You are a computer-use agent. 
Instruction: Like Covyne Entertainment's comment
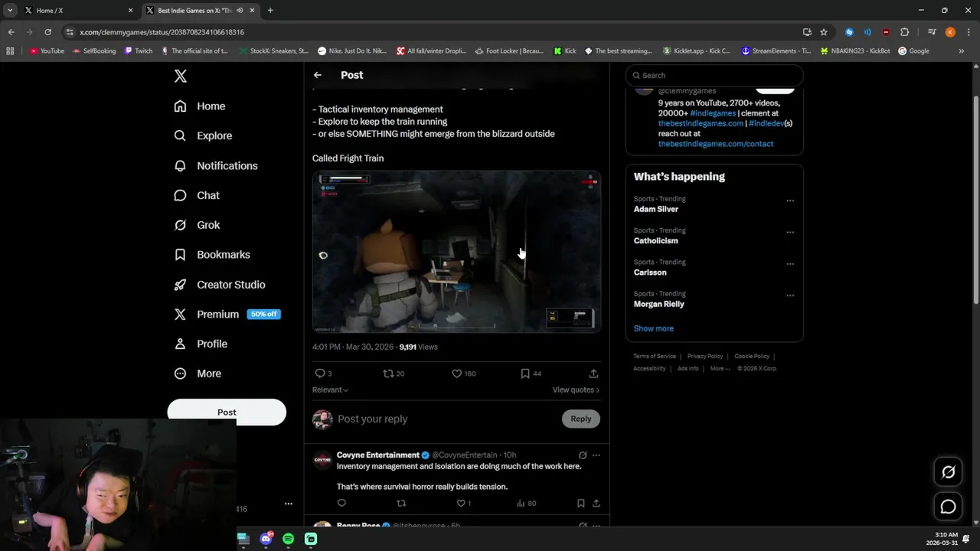point(464,503)
